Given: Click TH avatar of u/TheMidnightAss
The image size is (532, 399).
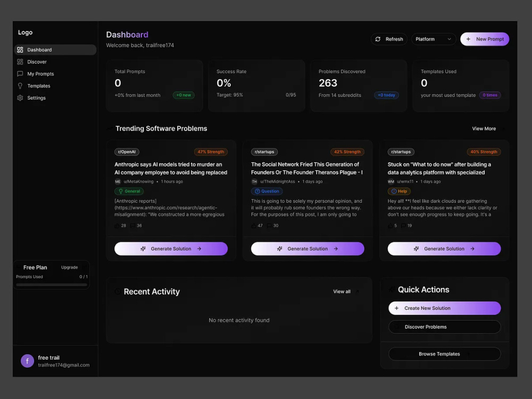Looking at the screenshot, I should click(254, 181).
